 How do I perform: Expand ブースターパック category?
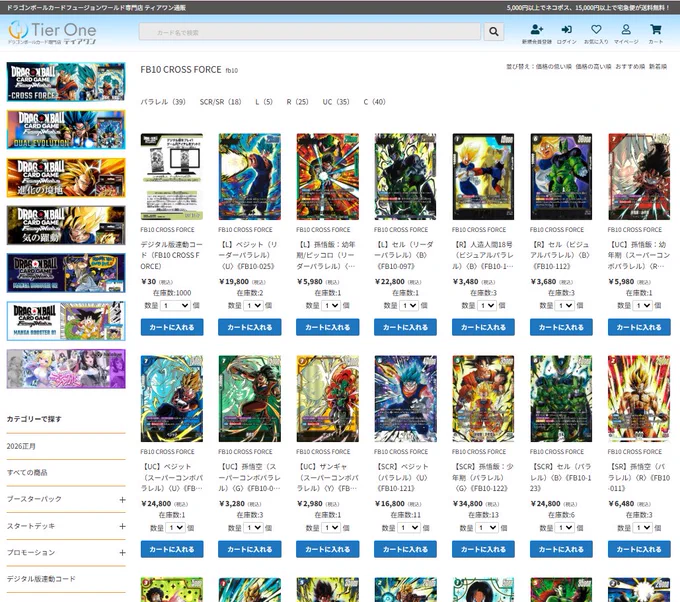122,500
